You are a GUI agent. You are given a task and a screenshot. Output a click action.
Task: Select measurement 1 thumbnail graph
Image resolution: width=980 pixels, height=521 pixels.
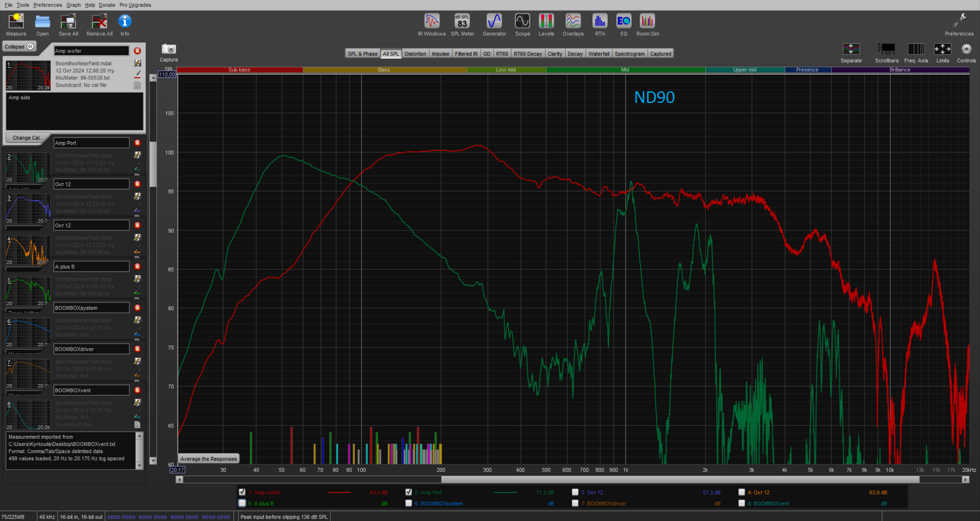click(28, 75)
